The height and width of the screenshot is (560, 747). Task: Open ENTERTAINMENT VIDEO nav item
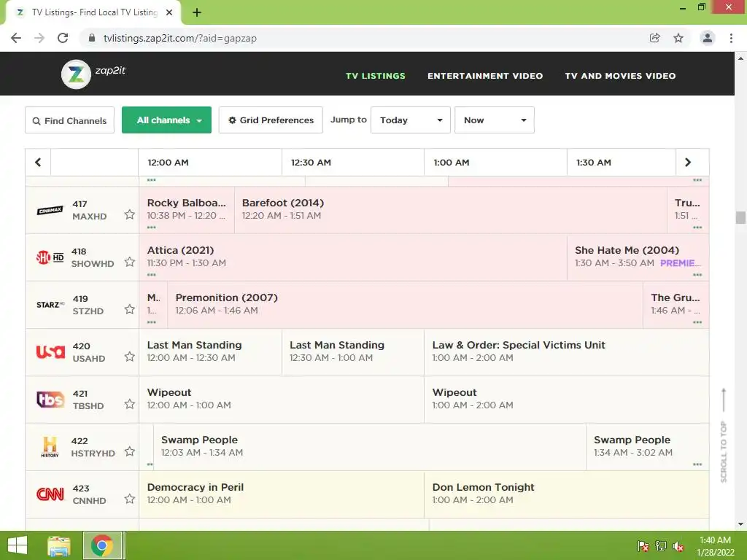point(485,76)
